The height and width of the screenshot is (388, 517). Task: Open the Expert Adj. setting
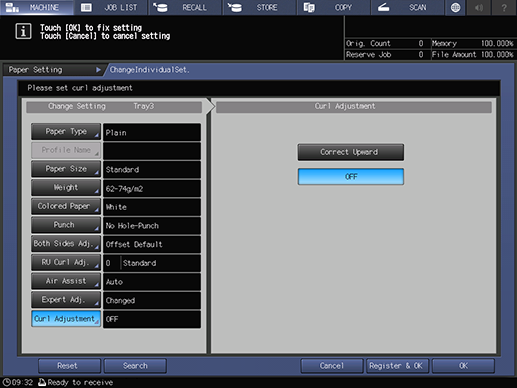point(66,300)
